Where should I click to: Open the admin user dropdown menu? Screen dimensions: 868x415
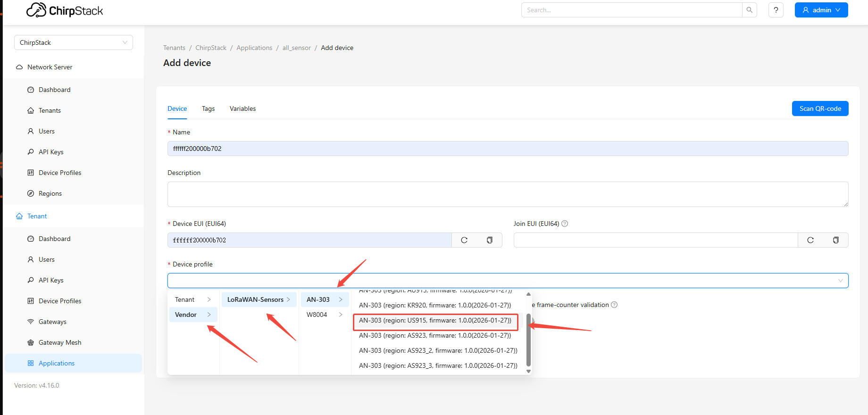pos(821,10)
